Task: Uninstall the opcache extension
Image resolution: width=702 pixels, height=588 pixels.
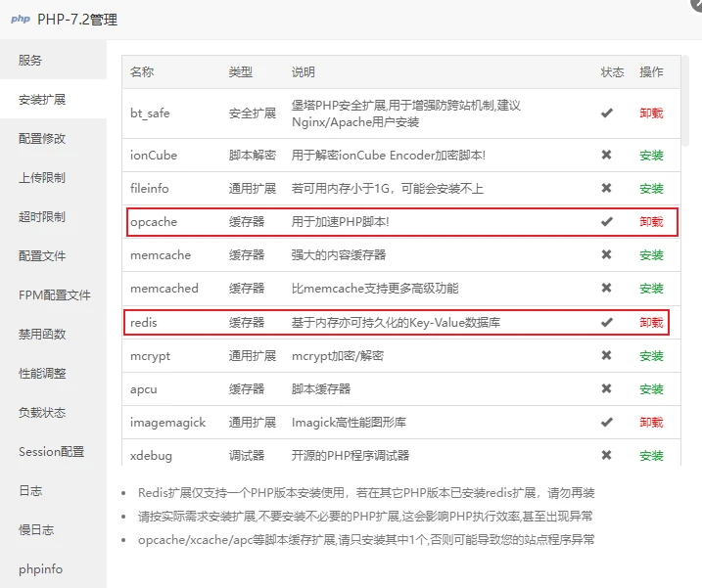Action: pyautogui.click(x=651, y=222)
